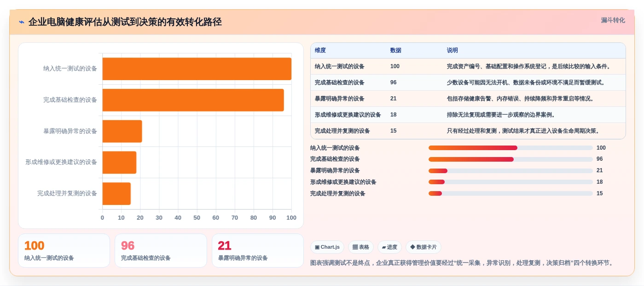Click table cell 形成维修或更换建议的设备

click(348, 115)
